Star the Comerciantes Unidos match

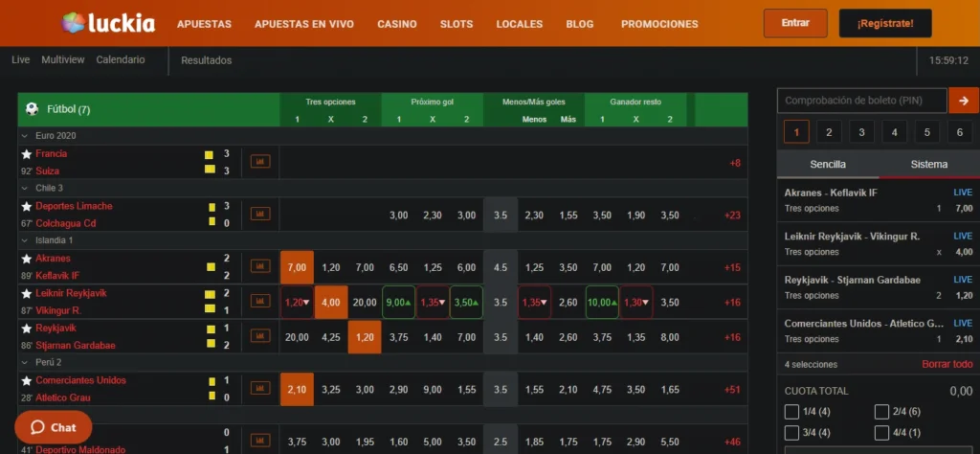27,381
